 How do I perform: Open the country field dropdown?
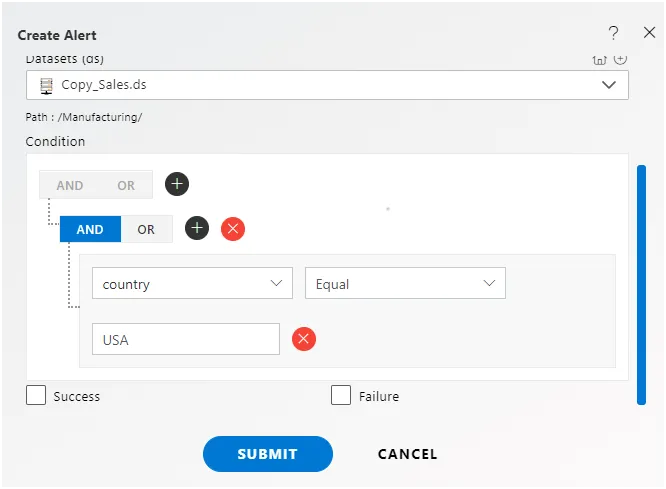[192, 283]
